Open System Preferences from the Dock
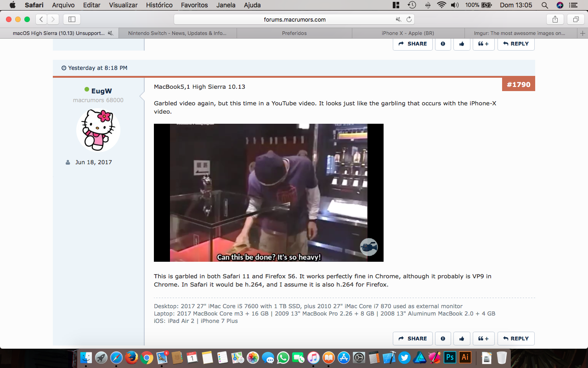 (359, 357)
